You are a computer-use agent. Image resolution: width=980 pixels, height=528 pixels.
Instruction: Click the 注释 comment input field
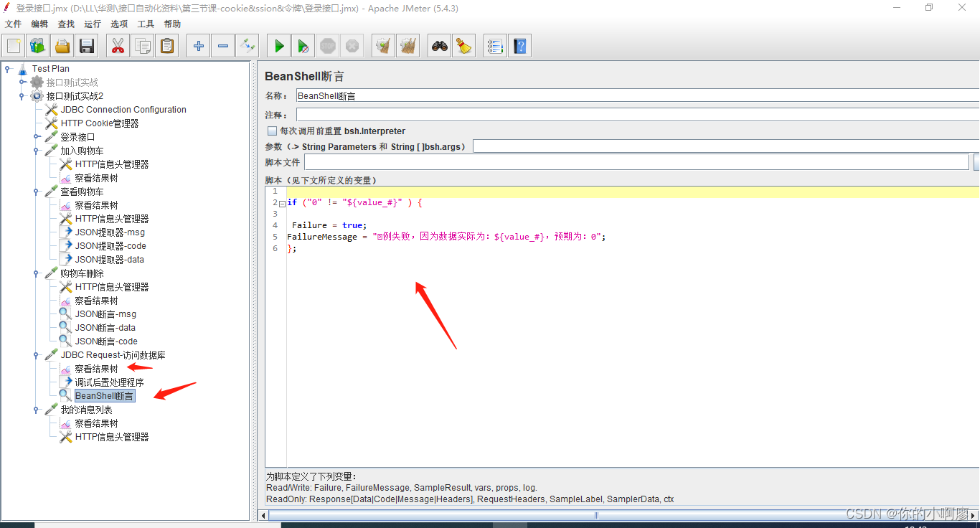pos(638,115)
